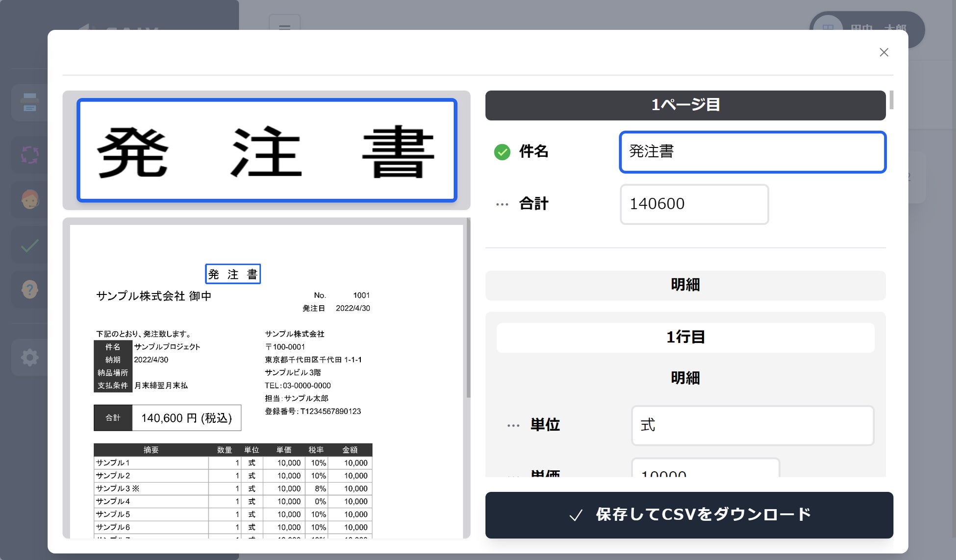Click the 合計 field showing 140600

coord(694,204)
